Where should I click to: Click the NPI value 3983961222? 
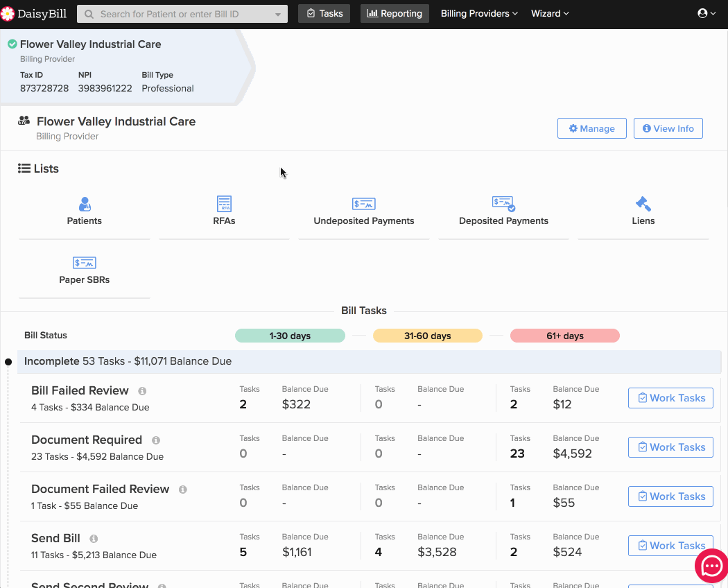click(105, 88)
